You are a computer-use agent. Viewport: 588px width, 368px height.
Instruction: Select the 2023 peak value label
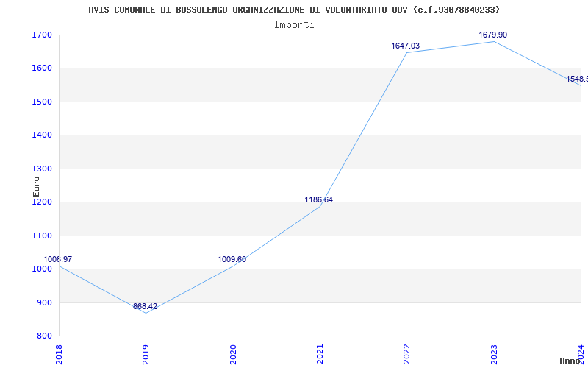click(x=492, y=35)
